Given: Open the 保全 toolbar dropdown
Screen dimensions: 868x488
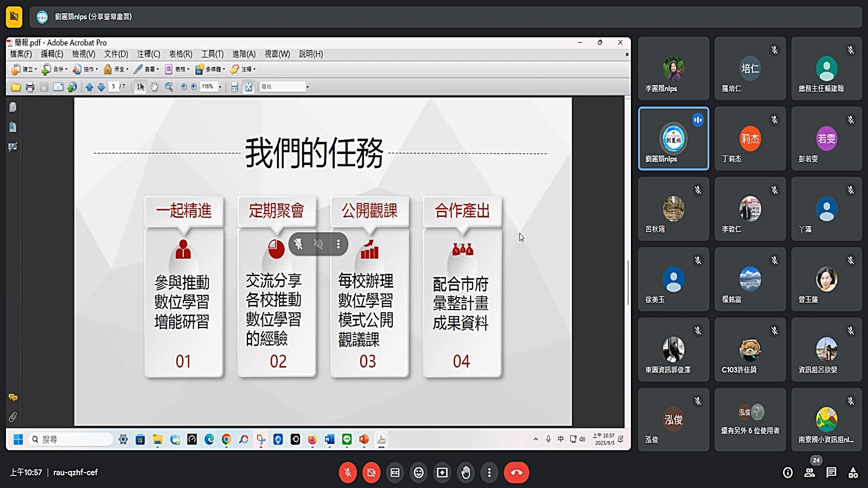Looking at the screenshot, I should click(116, 69).
